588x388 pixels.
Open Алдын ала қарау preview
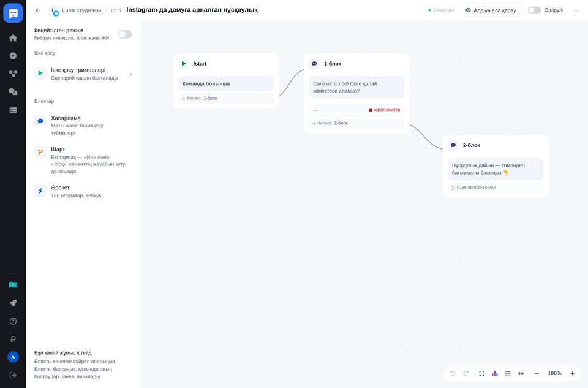[491, 10]
